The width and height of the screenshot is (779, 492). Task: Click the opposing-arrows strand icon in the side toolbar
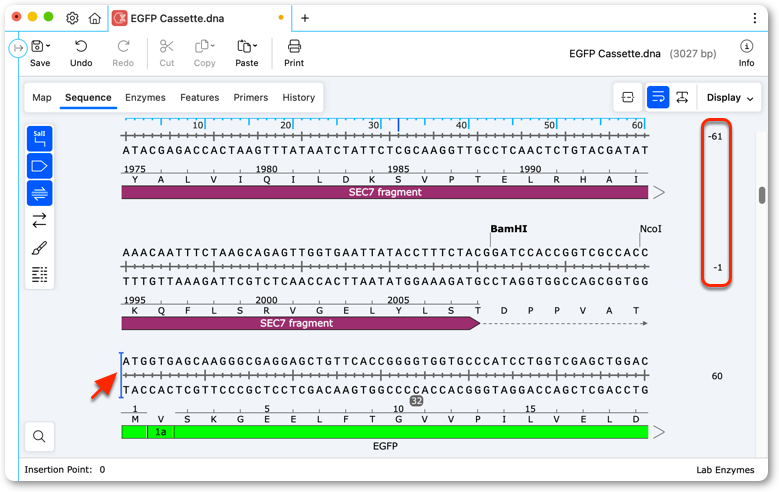point(40,220)
